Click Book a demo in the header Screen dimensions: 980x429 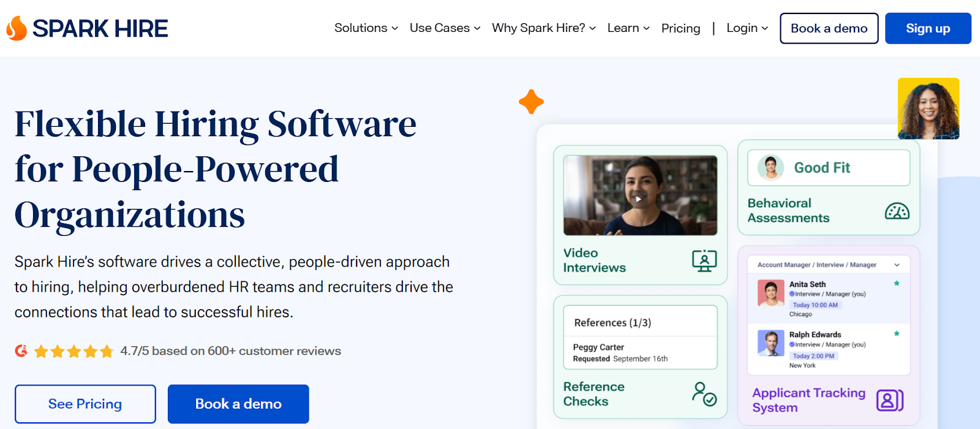[829, 28]
